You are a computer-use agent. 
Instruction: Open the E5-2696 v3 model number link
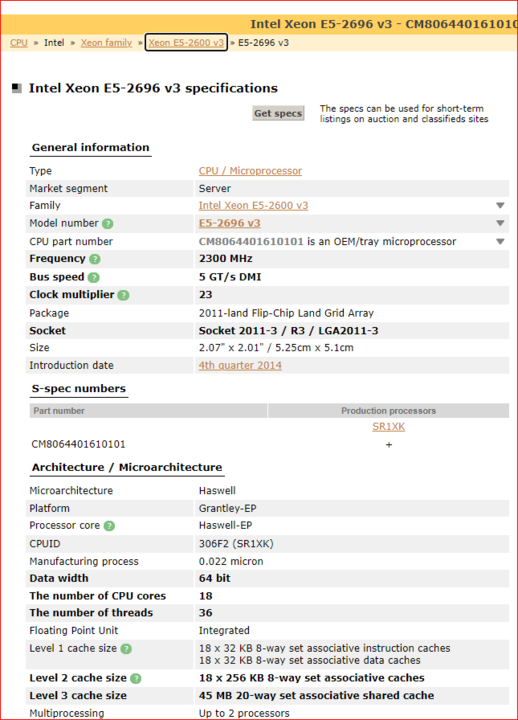coord(229,223)
